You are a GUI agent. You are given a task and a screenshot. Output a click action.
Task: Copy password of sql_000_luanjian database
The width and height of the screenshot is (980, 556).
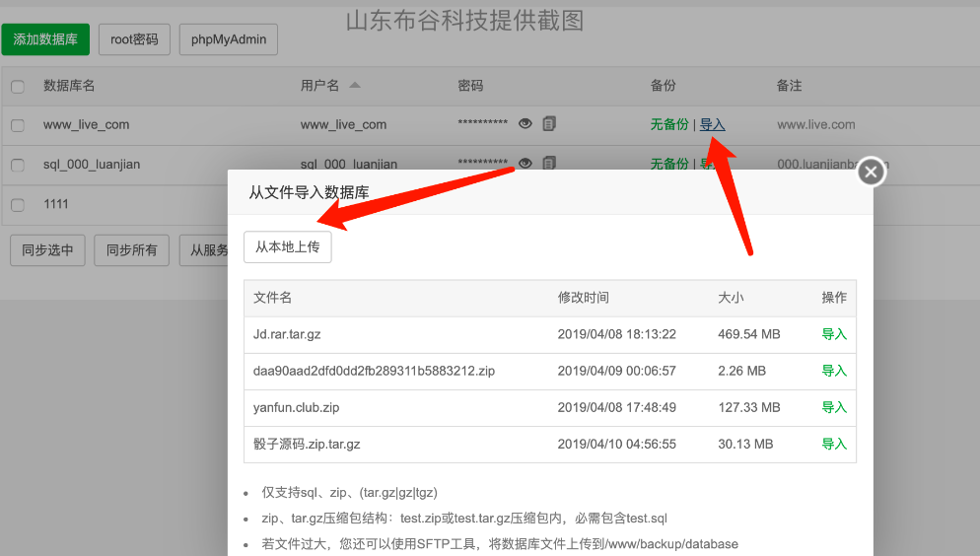[x=549, y=163]
